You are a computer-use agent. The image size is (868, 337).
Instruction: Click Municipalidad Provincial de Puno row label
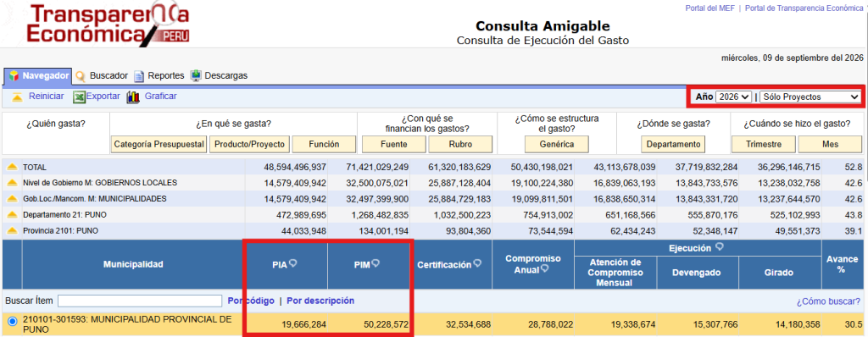point(127,324)
